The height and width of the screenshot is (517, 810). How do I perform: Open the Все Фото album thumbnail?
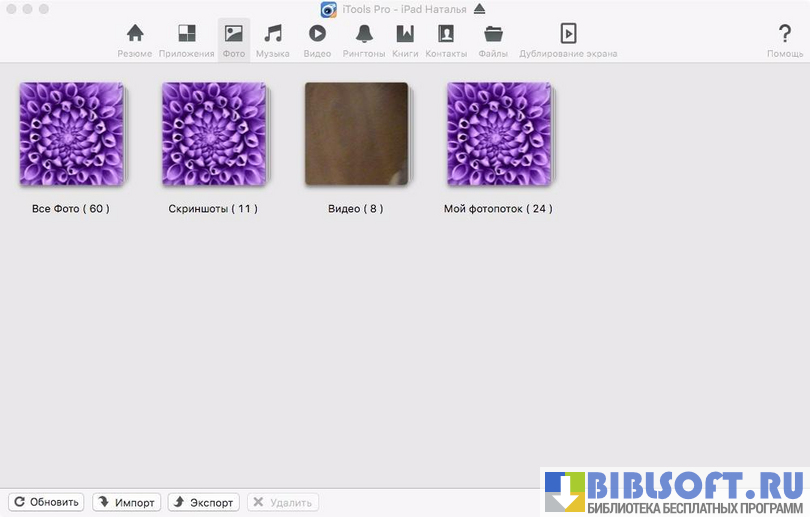tap(71, 134)
